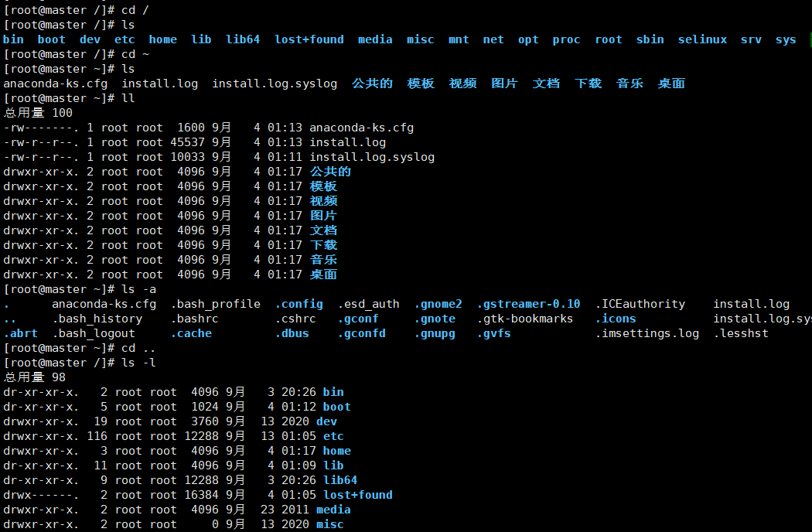Click 'install.log.syslog' in the ll listing
This screenshot has height=532, width=812.
pos(372,157)
